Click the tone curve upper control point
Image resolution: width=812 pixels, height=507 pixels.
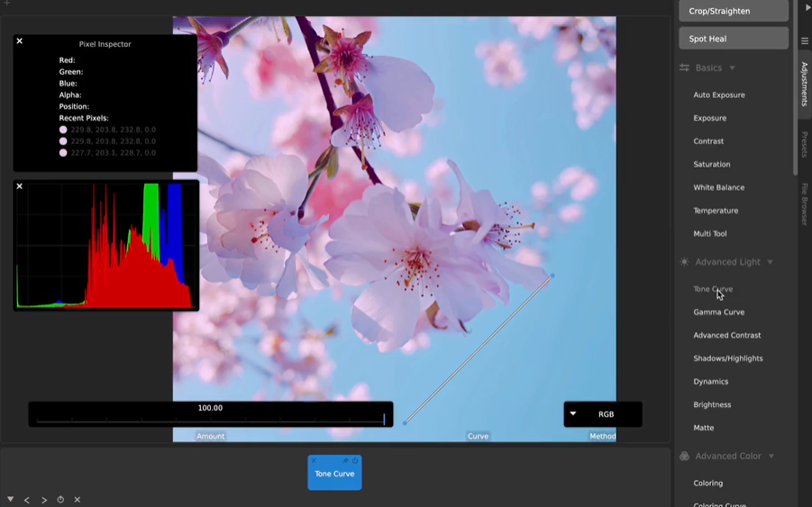[552, 276]
